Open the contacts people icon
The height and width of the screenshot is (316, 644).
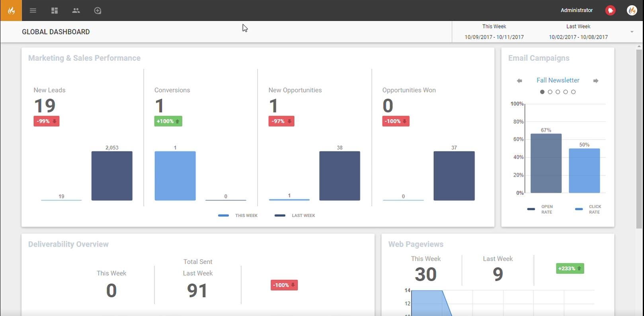(76, 11)
